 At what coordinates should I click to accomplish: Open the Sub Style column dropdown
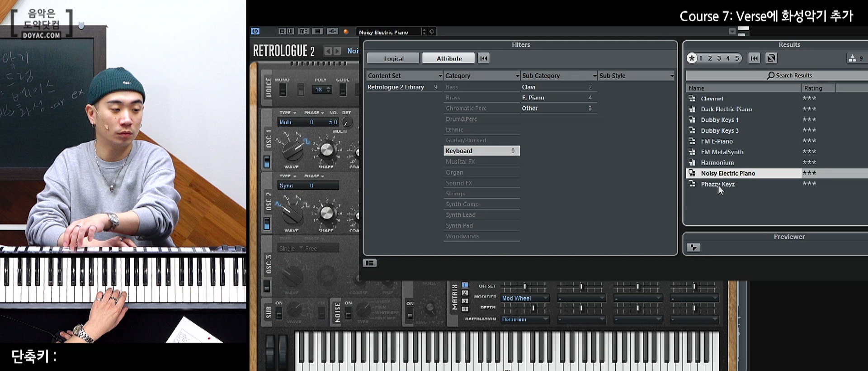[672, 76]
